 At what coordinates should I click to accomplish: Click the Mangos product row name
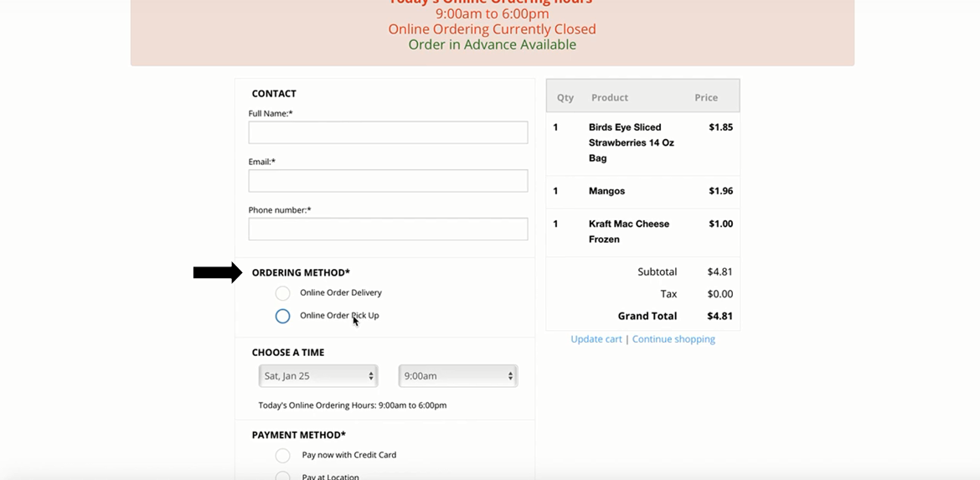pos(607,191)
